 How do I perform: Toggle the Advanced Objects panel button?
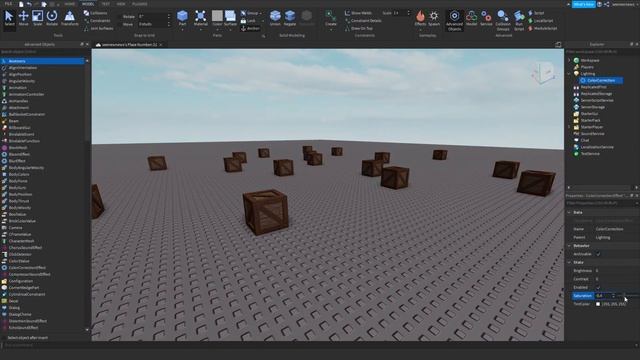[x=454, y=20]
